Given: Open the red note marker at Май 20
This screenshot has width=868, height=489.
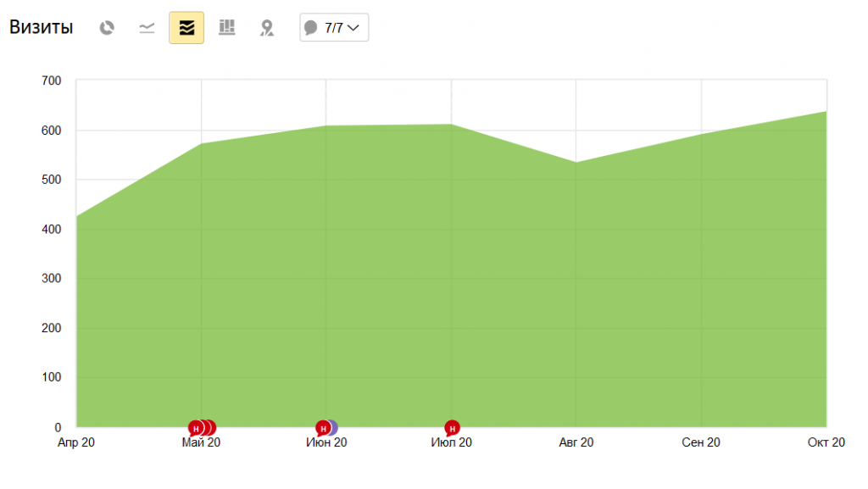Looking at the screenshot, I should click(x=196, y=428).
